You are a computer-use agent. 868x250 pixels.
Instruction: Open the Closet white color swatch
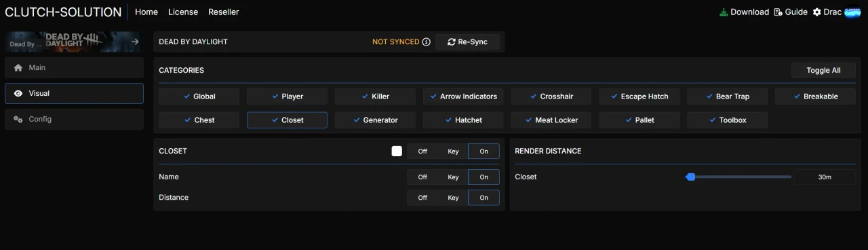397,151
